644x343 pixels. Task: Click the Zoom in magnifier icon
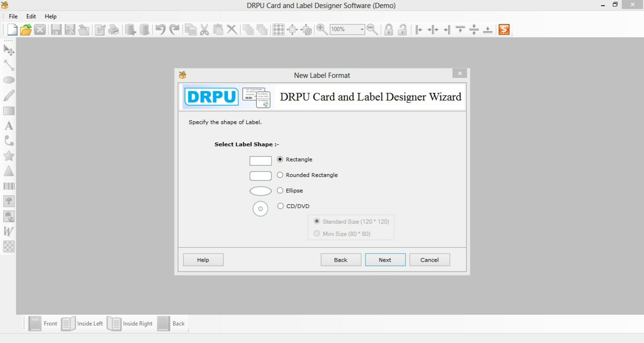click(322, 30)
